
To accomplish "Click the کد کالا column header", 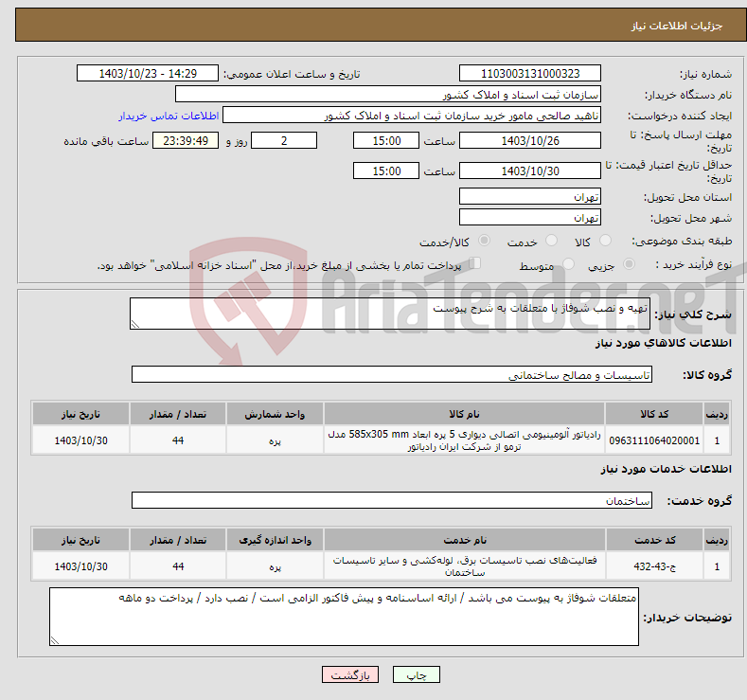I will point(654,414).
